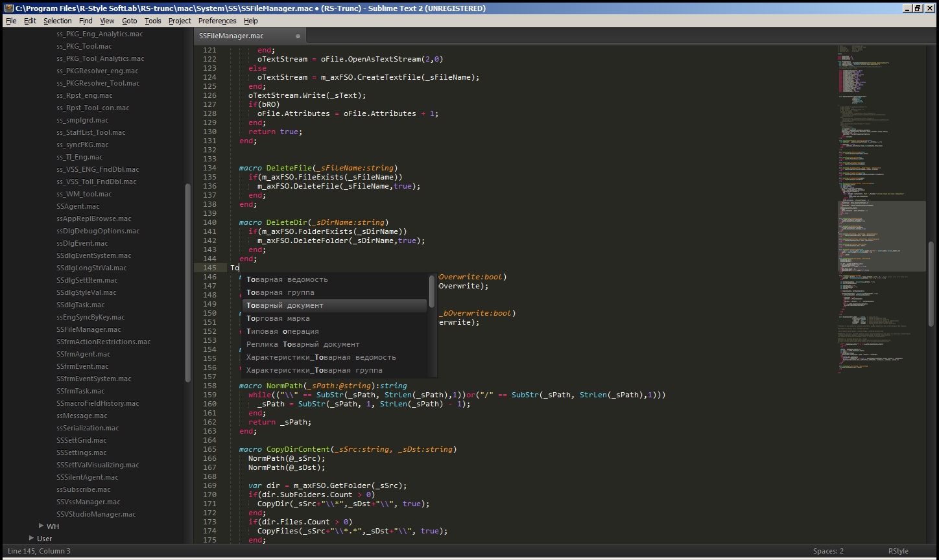Change indentation via 'Spaces: 2' status item
939x560 pixels.
(828, 551)
